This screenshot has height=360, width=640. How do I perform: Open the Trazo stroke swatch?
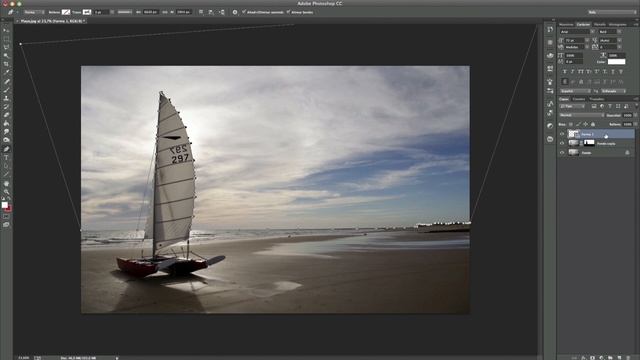87,12
